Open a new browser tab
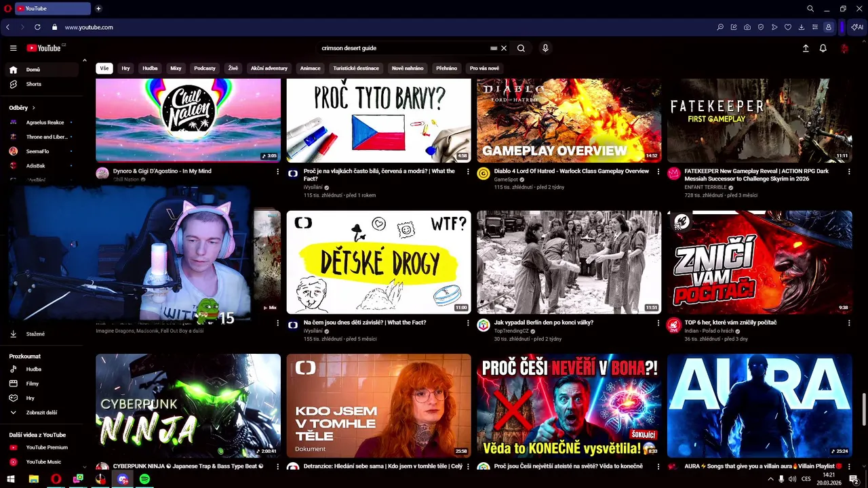 [98, 9]
